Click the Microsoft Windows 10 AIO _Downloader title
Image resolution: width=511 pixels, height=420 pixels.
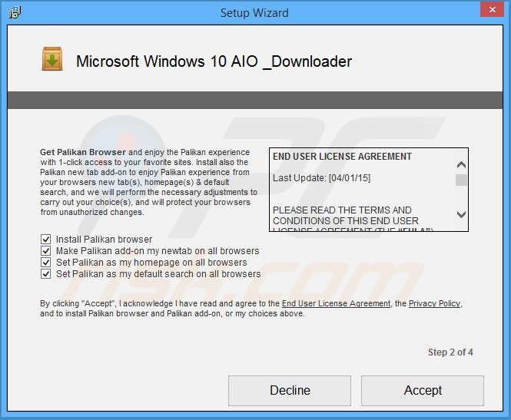point(214,61)
